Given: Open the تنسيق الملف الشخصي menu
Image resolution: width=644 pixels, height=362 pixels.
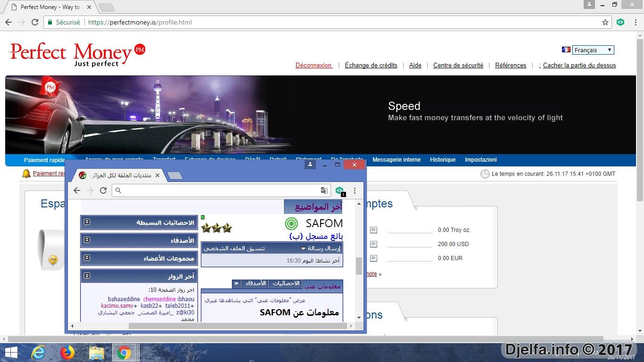Looking at the screenshot, I should coord(234,248).
